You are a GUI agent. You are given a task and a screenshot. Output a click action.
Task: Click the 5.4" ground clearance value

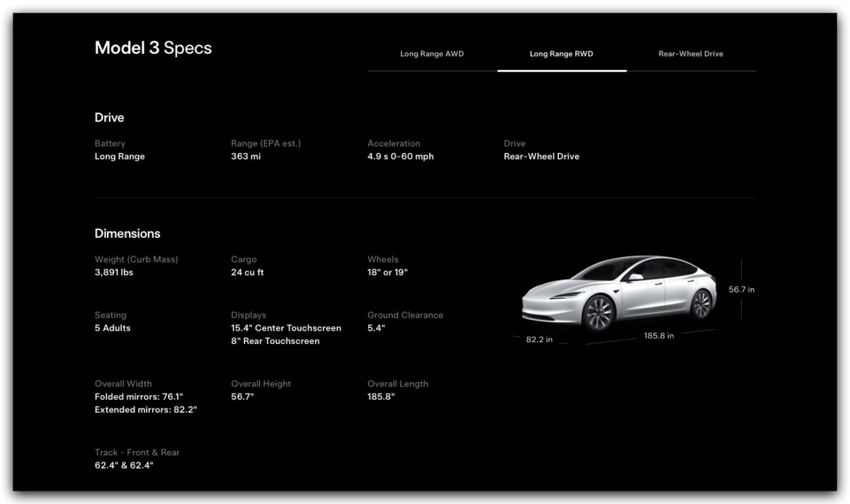tap(376, 328)
